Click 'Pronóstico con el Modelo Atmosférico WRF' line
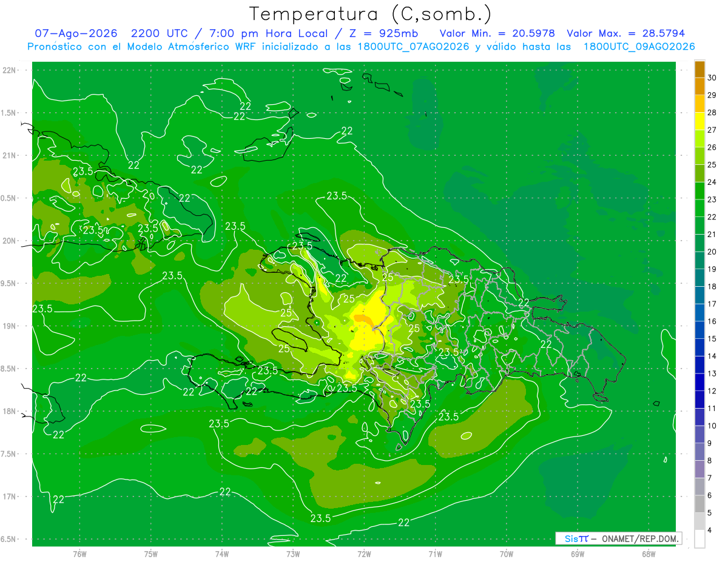Screen dimensions: 728x562 point(362,47)
